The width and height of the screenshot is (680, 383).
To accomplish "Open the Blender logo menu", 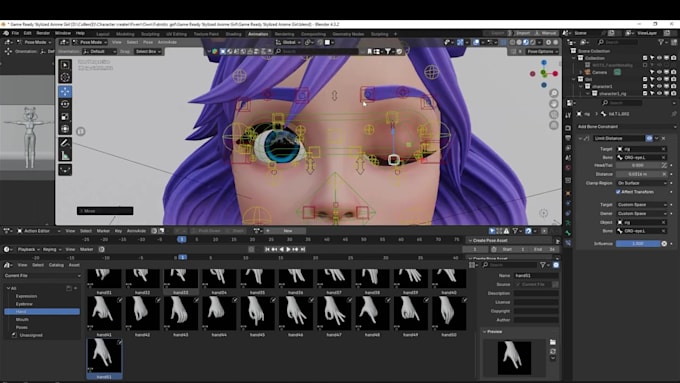I will click(6, 33).
